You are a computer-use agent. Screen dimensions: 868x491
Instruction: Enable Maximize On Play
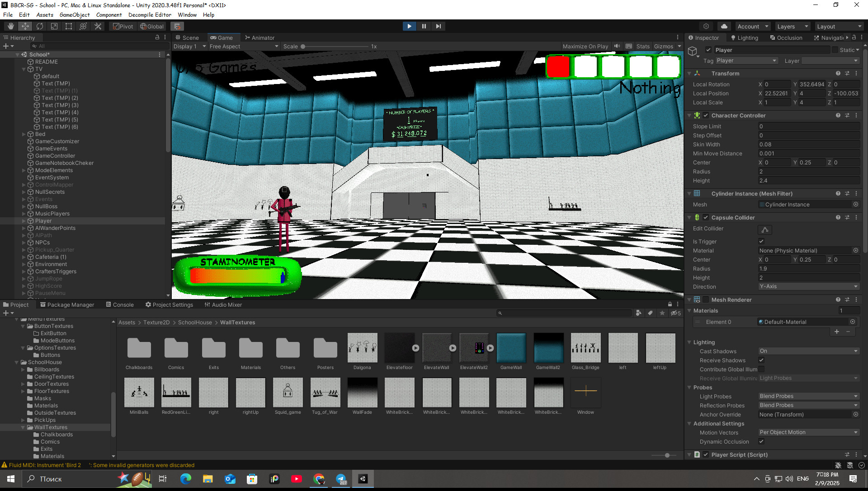point(585,46)
